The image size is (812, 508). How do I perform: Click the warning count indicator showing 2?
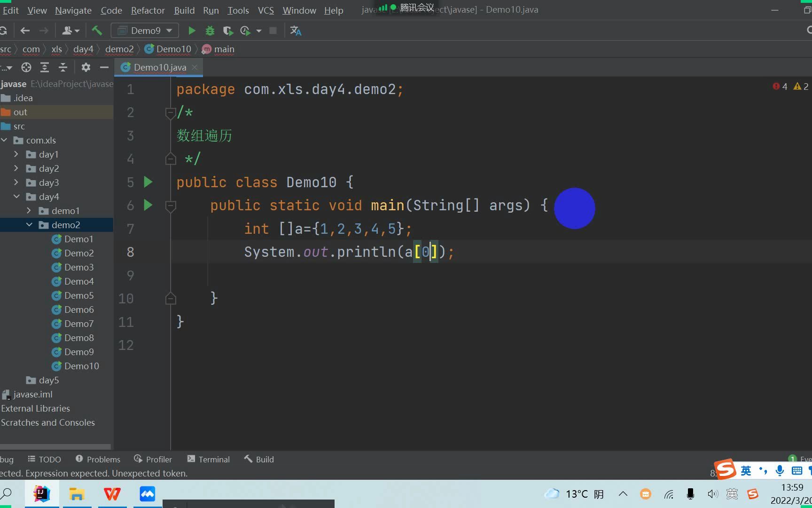coord(801,87)
